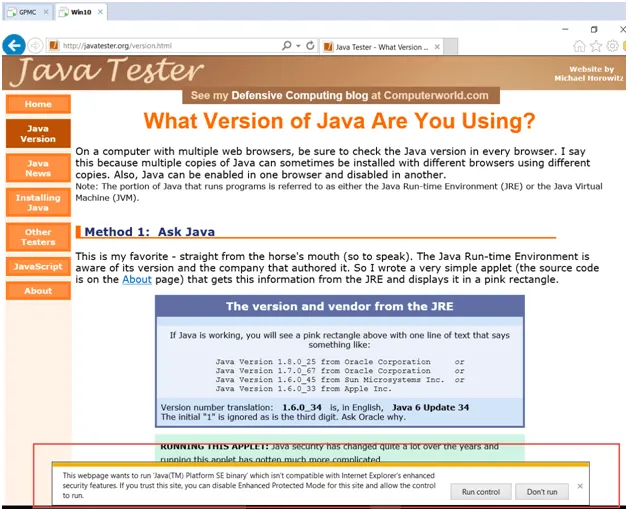This screenshot has height=511, width=628.
Task: Open the Home icon in IE toolbar
Action: click(579, 46)
